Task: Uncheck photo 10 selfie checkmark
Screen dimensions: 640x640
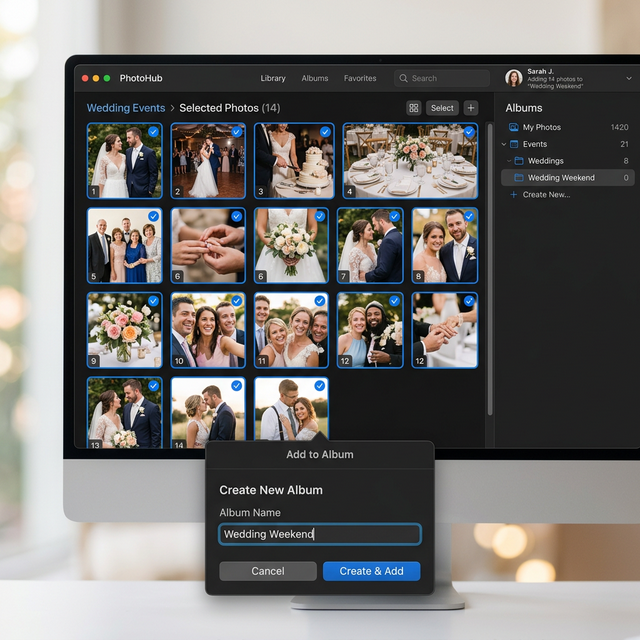Action: (x=236, y=301)
